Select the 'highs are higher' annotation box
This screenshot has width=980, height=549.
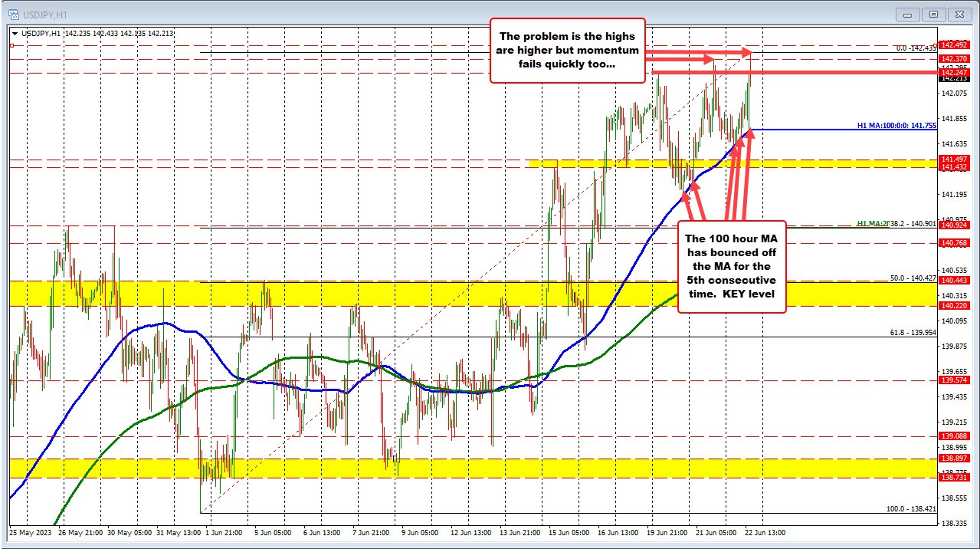click(567, 51)
